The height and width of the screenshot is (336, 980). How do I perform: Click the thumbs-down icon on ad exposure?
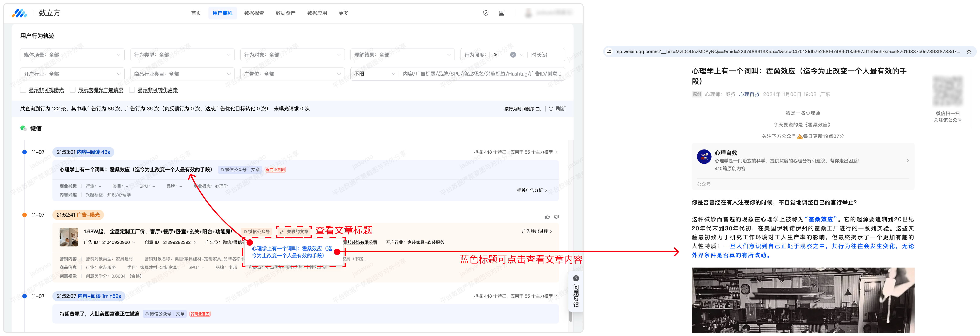556,217
